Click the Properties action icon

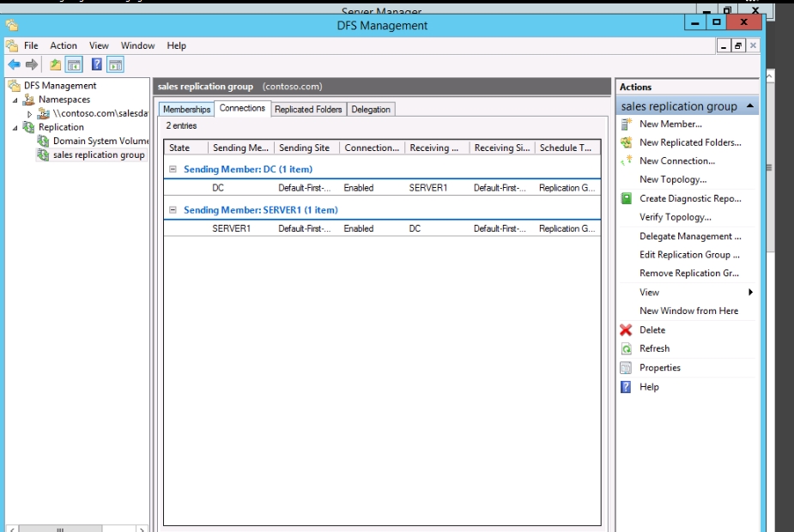coord(626,368)
